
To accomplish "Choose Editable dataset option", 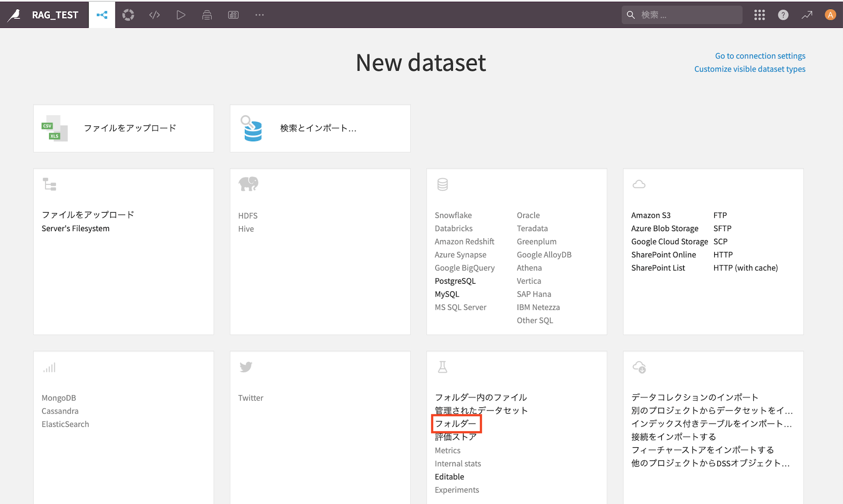I will tap(449, 477).
